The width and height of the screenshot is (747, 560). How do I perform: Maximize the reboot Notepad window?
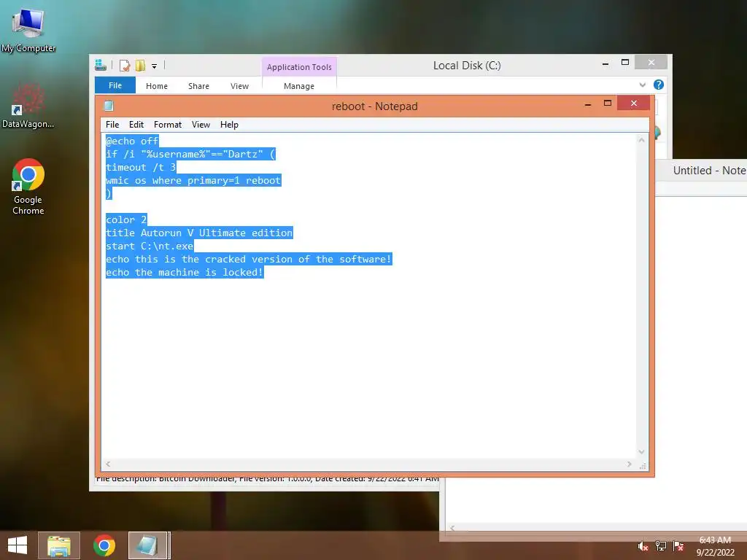click(608, 104)
